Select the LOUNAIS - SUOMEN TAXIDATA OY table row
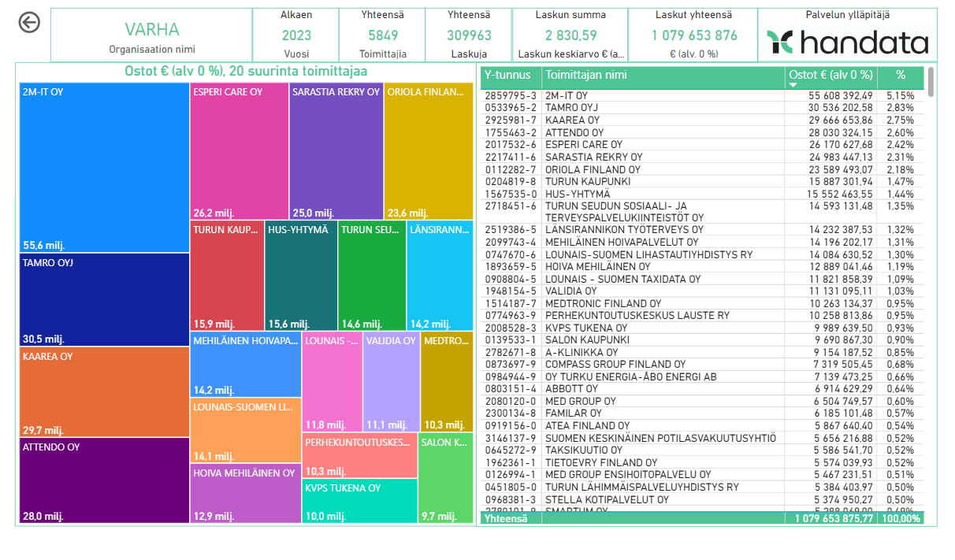 point(702,279)
